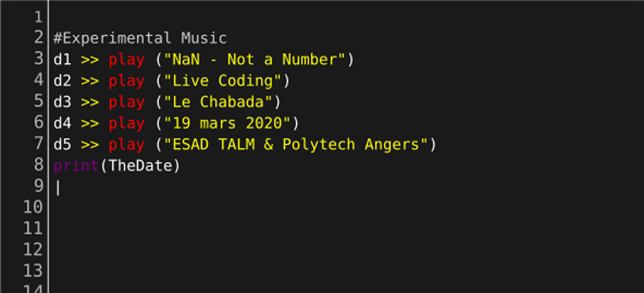The height and width of the screenshot is (293, 644).
Task: Select the d2 player variable
Action: [62, 81]
